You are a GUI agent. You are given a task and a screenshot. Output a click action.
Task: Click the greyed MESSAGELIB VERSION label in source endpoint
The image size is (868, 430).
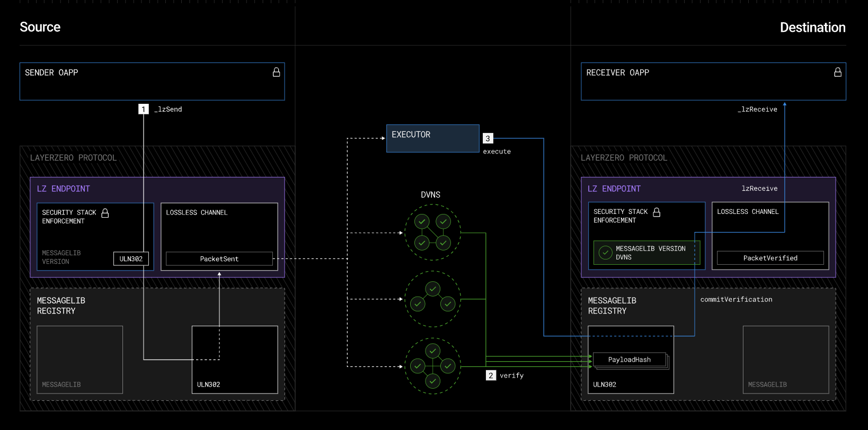(61, 257)
